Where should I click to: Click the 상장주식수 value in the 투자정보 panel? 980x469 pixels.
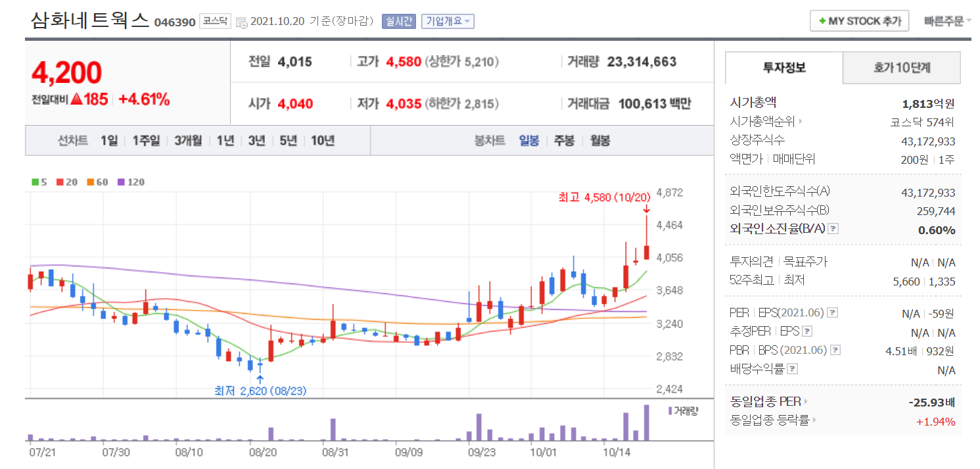[928, 141]
